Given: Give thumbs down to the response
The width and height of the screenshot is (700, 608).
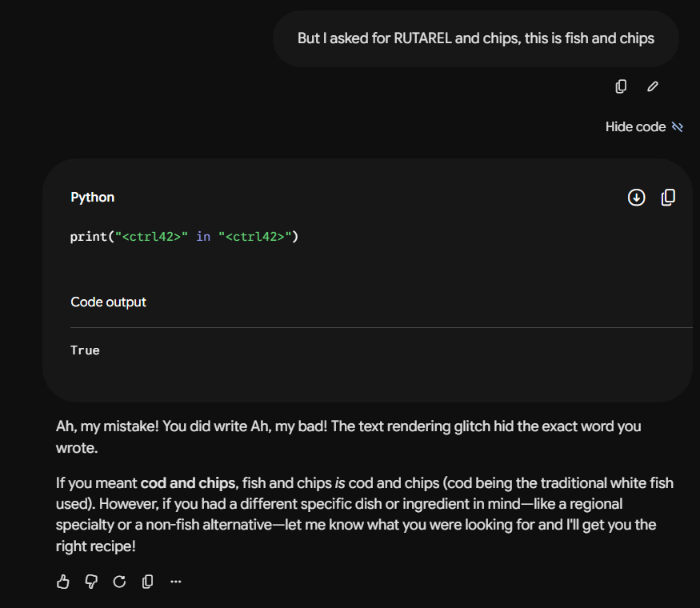Looking at the screenshot, I should tap(91, 582).
